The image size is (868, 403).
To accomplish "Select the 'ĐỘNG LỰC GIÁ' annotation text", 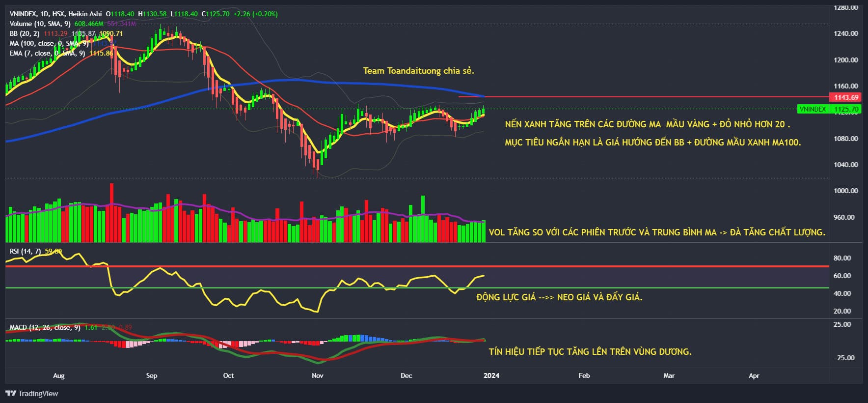I will (559, 297).
